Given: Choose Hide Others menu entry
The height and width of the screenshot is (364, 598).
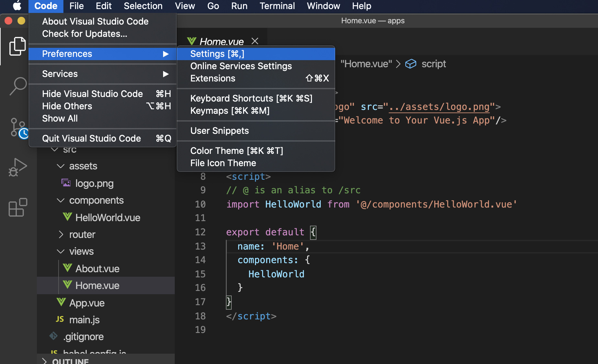Looking at the screenshot, I should point(103,106).
